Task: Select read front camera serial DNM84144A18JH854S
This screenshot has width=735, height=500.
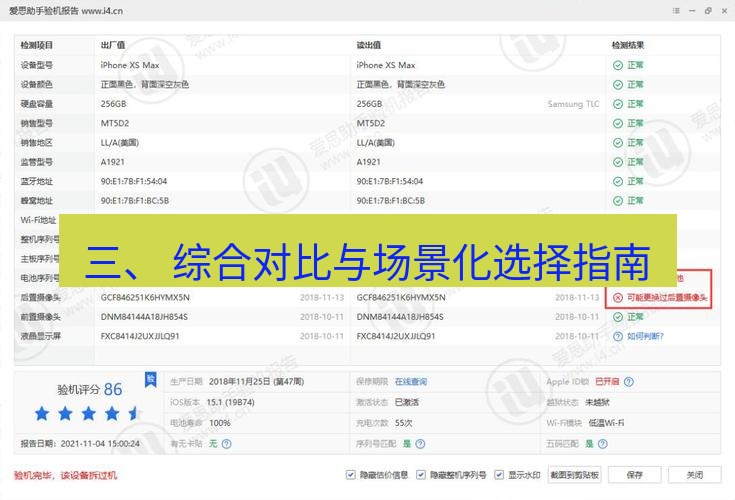Action: pos(400,317)
